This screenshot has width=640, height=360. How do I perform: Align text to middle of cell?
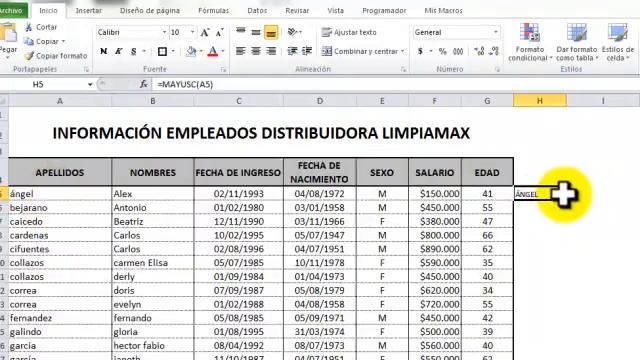click(256, 32)
